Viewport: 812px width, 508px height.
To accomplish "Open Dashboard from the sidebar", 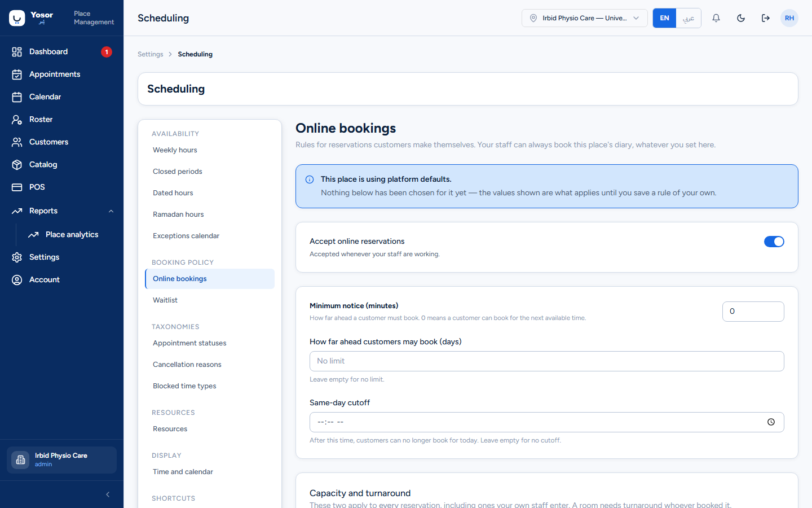I will tap(61, 52).
